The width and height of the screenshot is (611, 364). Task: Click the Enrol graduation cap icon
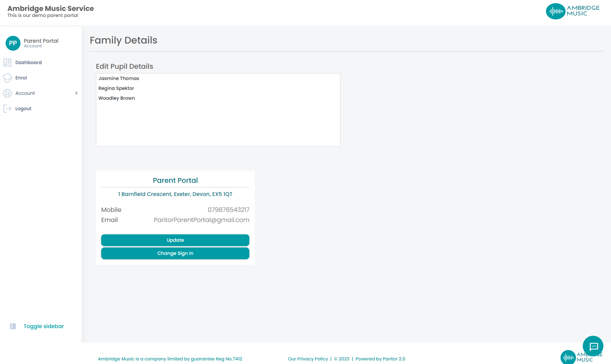[x=7, y=78]
